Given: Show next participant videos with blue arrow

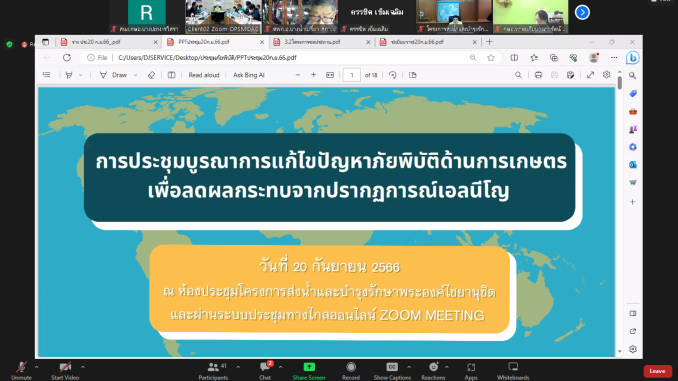Looking at the screenshot, I should coord(582,12).
